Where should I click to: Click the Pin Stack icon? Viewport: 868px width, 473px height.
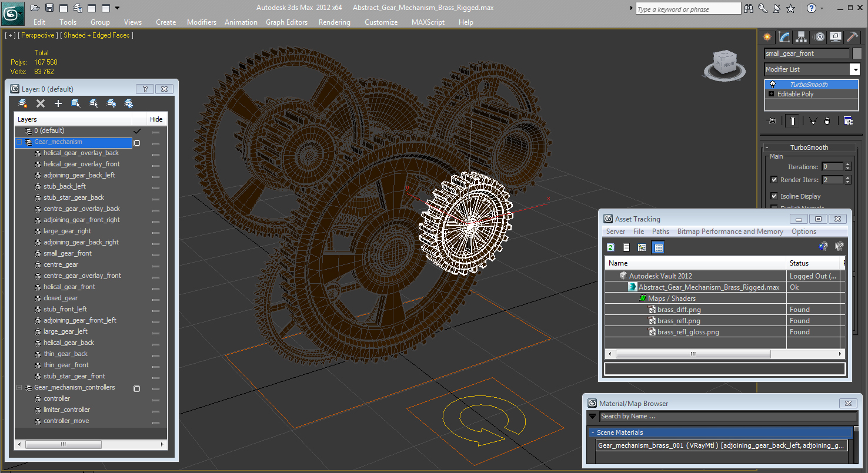[x=772, y=120]
